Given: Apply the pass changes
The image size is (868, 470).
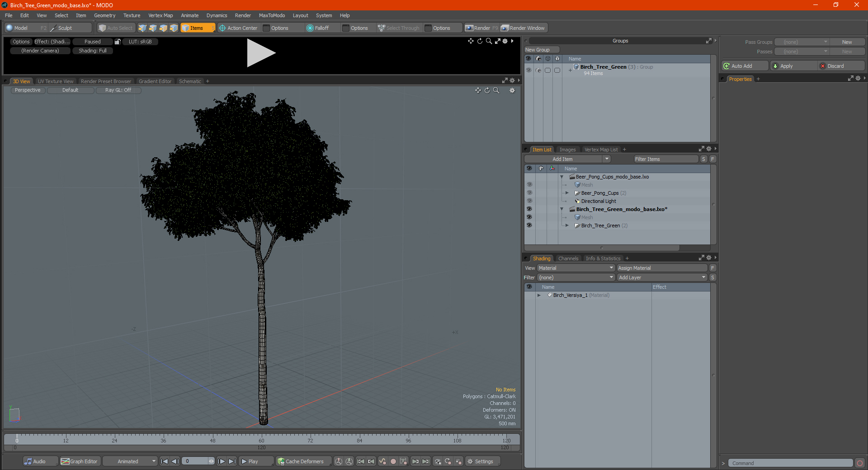Looking at the screenshot, I should [793, 66].
